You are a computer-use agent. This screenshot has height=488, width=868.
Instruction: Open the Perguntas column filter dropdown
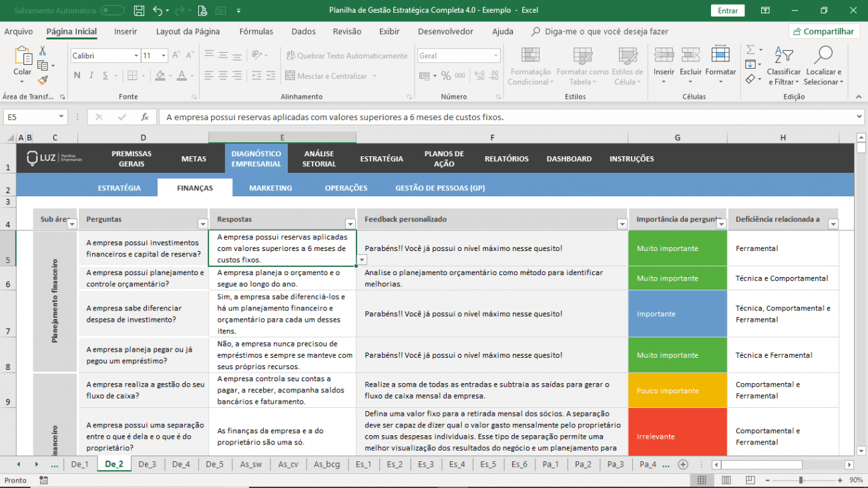(203, 224)
